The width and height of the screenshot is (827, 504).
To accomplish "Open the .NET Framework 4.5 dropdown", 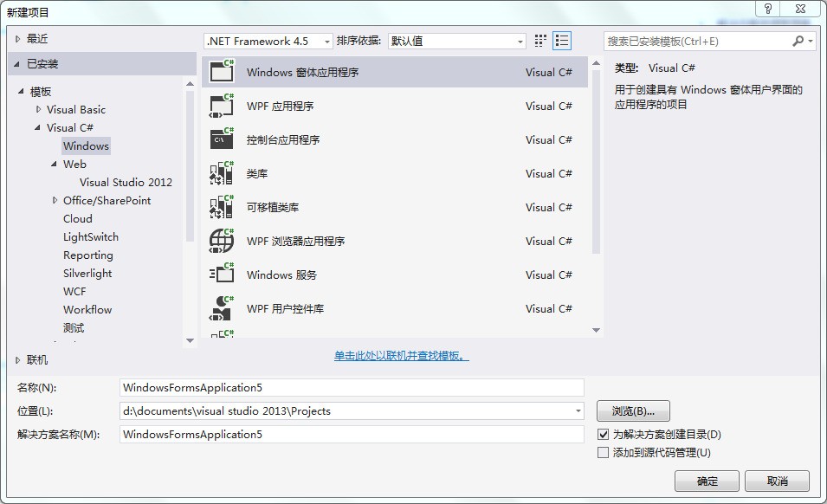I will click(x=327, y=40).
